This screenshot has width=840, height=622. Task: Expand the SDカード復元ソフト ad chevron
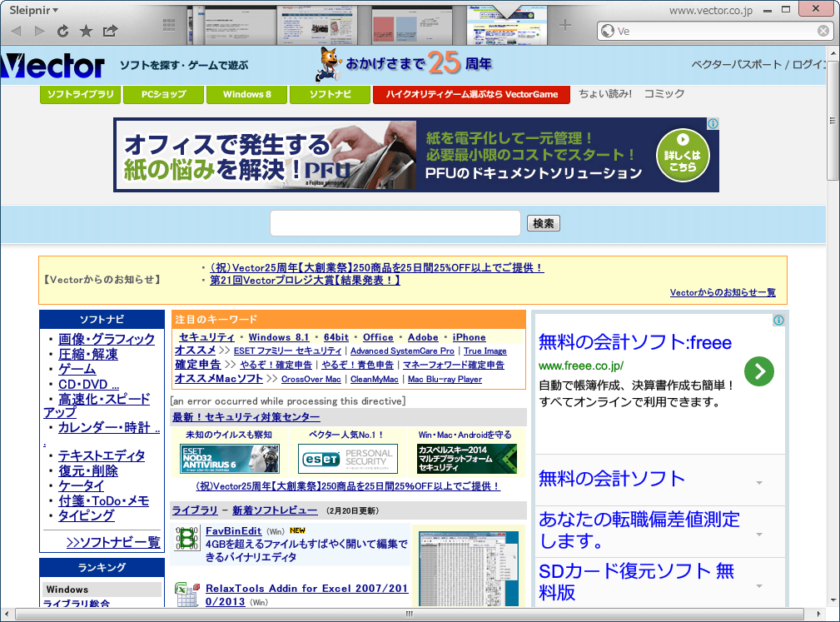[759, 586]
